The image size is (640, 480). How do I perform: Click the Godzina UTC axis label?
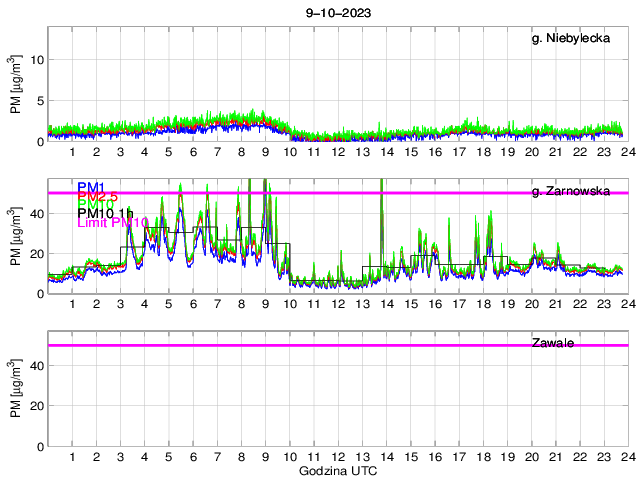coord(337,470)
